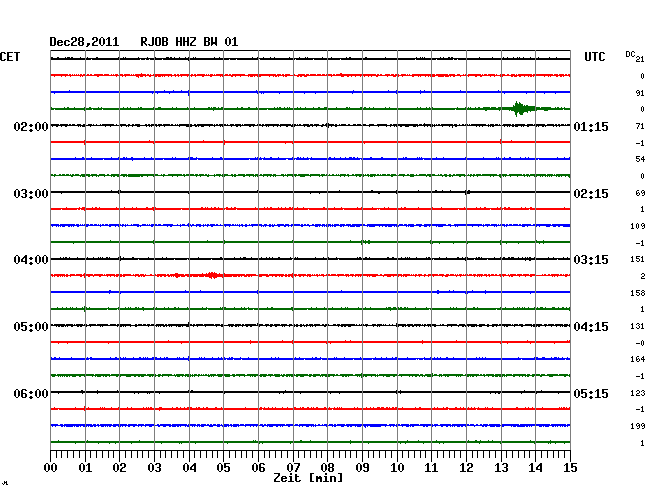Click the DC value 131
The image size is (650, 494).
[638, 326]
